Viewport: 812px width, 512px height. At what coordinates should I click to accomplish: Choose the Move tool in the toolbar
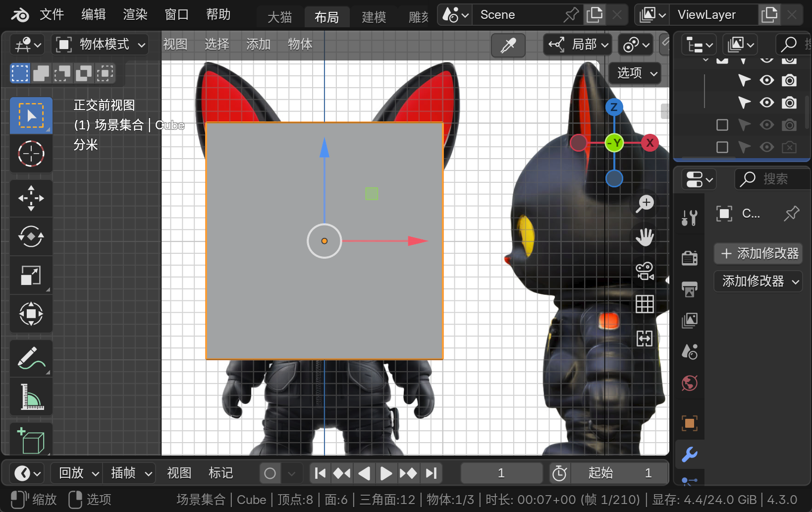tap(31, 198)
